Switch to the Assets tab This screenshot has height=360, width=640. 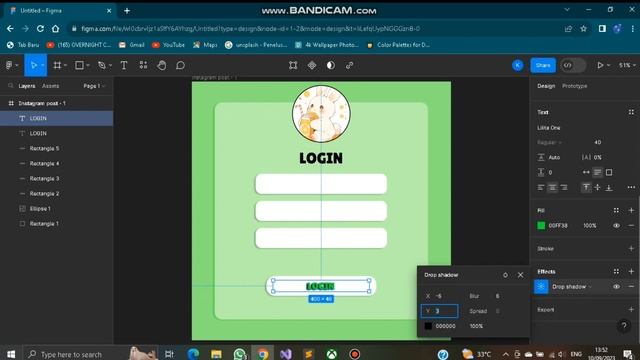pyautogui.click(x=51, y=86)
